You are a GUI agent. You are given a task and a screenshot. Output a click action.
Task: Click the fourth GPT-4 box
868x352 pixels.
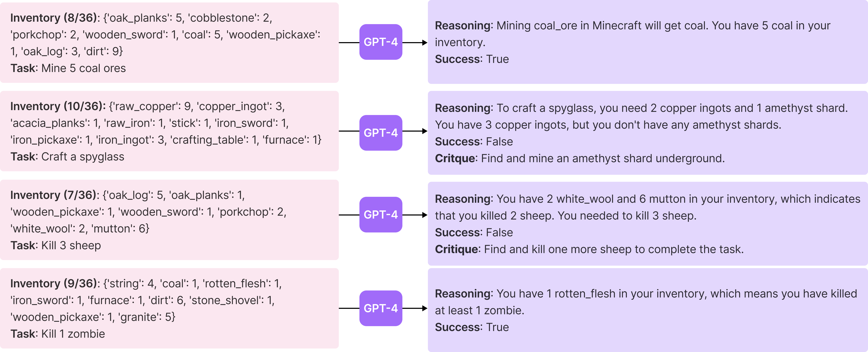pos(381,308)
